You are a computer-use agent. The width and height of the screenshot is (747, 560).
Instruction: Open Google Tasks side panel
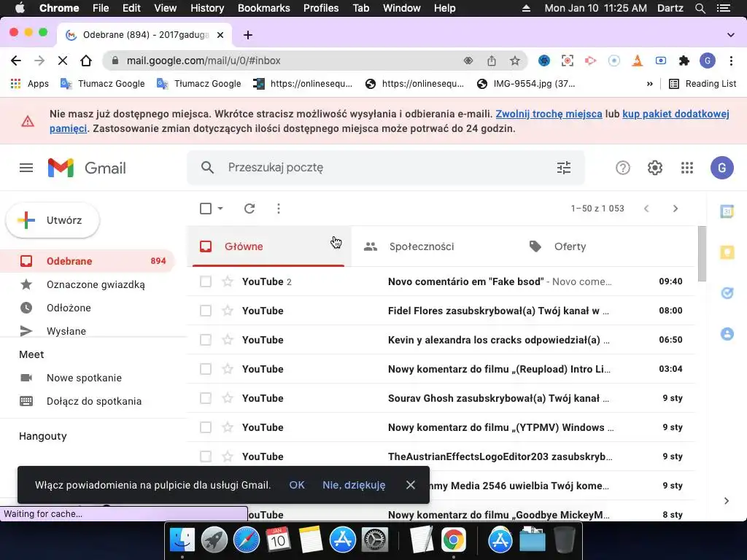[727, 293]
